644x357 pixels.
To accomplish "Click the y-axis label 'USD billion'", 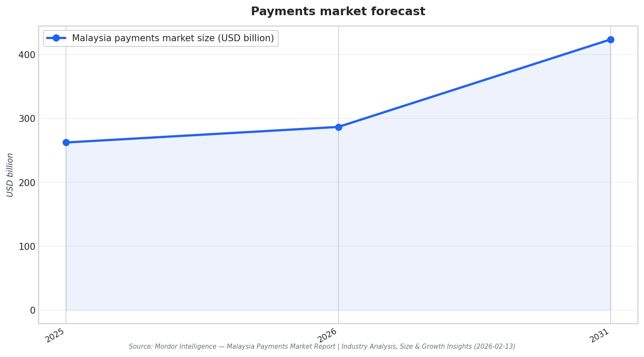I will click(x=10, y=175).
